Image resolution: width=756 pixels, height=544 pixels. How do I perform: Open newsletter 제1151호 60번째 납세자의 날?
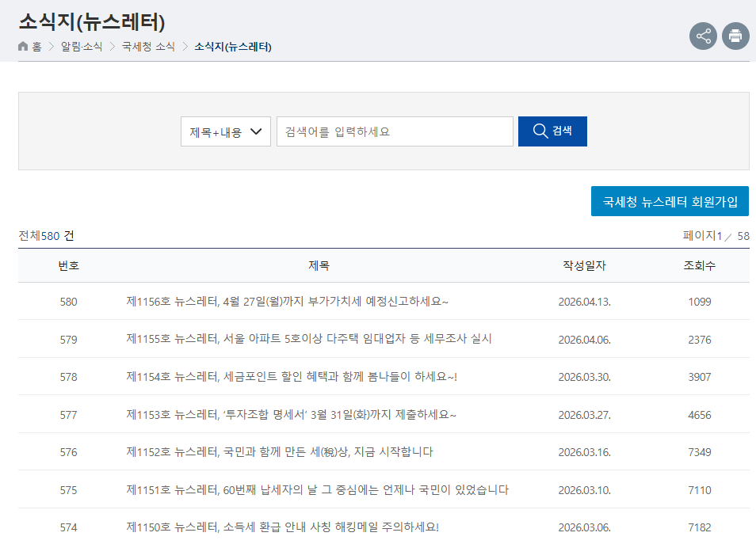pyautogui.click(x=317, y=490)
